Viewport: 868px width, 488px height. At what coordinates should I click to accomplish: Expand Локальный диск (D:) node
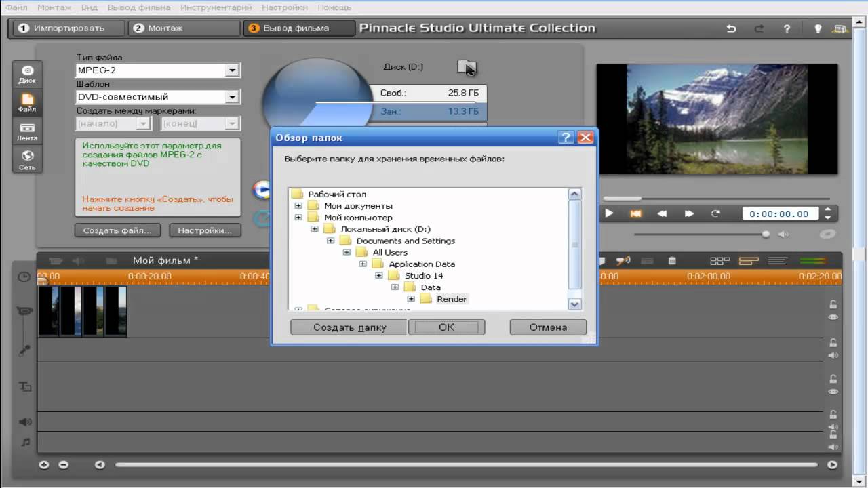[315, 229]
